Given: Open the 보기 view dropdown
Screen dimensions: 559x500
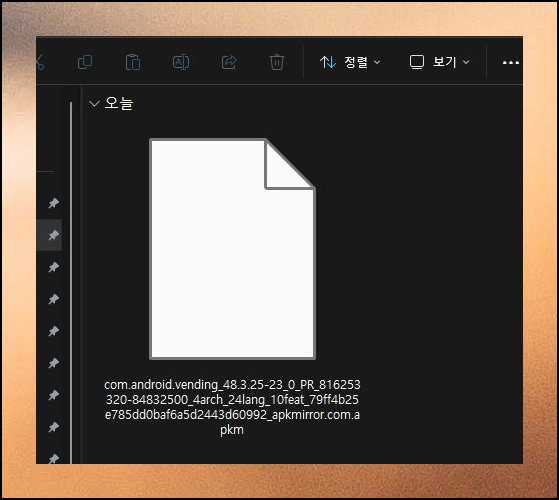Looking at the screenshot, I should pos(439,62).
